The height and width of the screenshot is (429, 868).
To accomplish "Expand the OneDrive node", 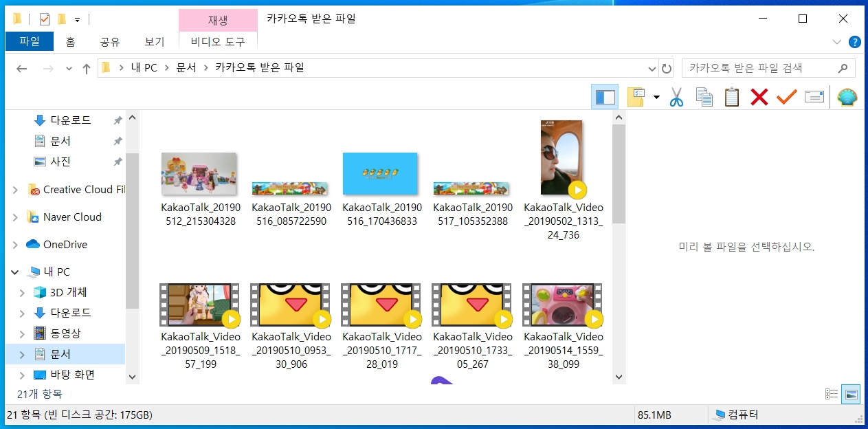I will (15, 245).
